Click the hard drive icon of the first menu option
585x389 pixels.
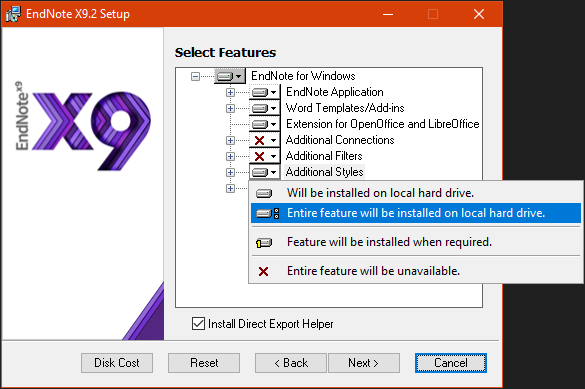pyautogui.click(x=264, y=193)
